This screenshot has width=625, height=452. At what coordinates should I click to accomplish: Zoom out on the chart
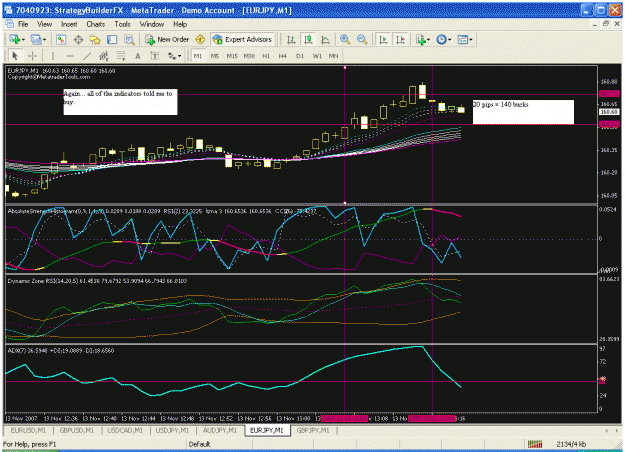coord(362,39)
